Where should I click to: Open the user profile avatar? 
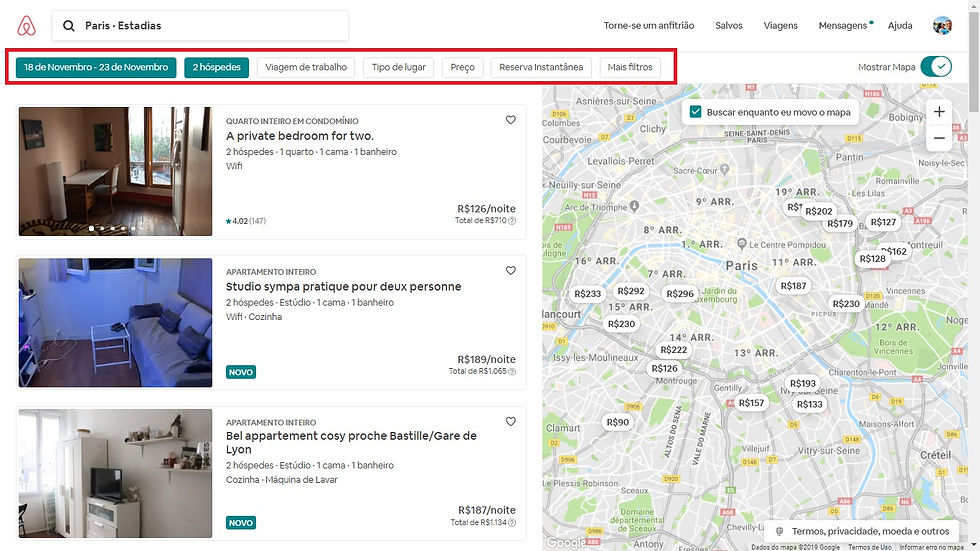[x=942, y=26]
